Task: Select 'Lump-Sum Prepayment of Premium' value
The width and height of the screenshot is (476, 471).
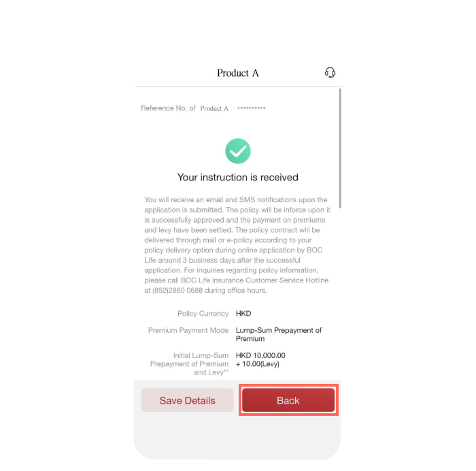Action: [x=279, y=335]
